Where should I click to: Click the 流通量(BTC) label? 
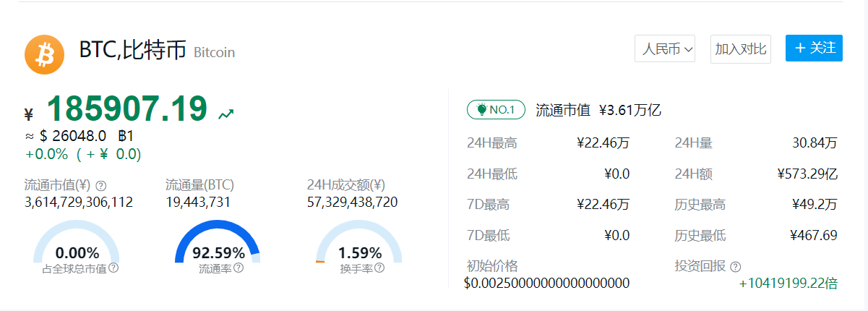200,185
